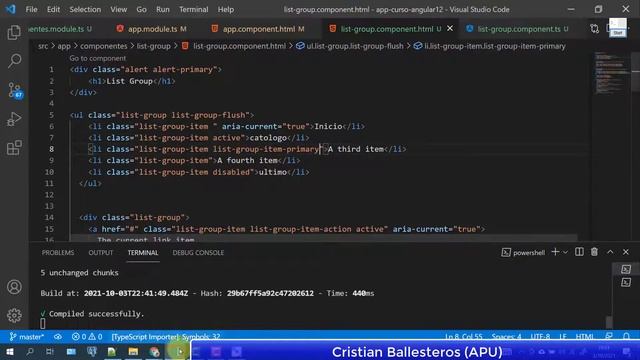Switch to PROBLEMS panel tab
Screen dimensions: 640x360
pyautogui.click(x=58, y=253)
